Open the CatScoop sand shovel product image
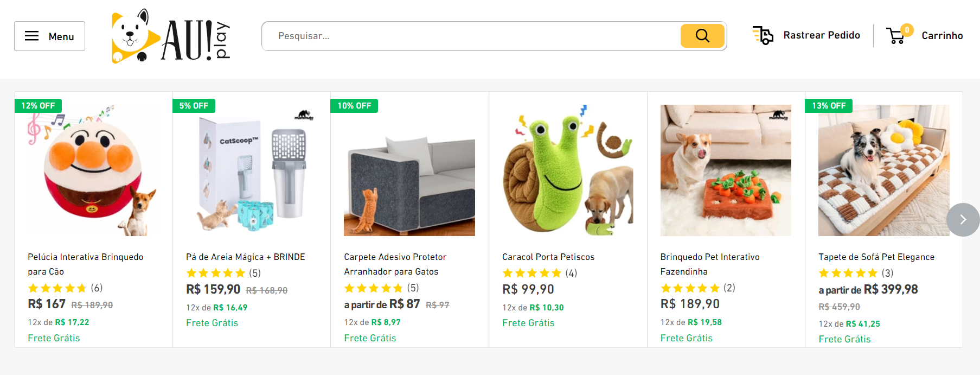The width and height of the screenshot is (980, 375). click(x=251, y=170)
